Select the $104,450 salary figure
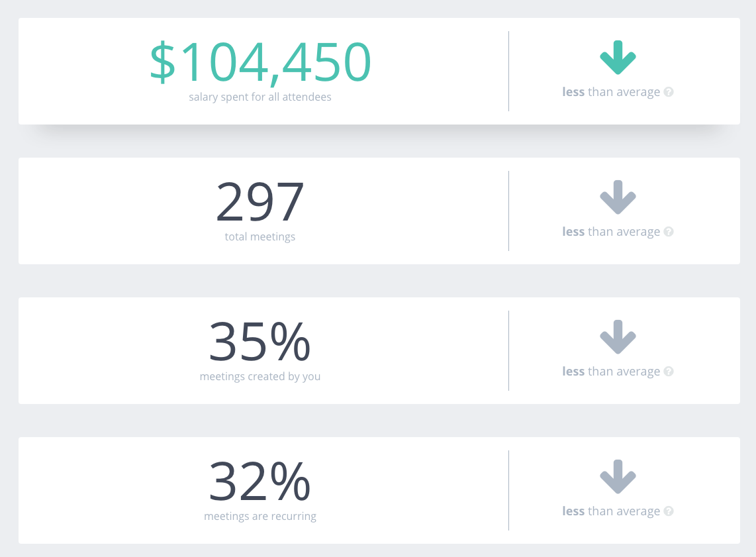The height and width of the screenshot is (557, 756). (x=260, y=62)
